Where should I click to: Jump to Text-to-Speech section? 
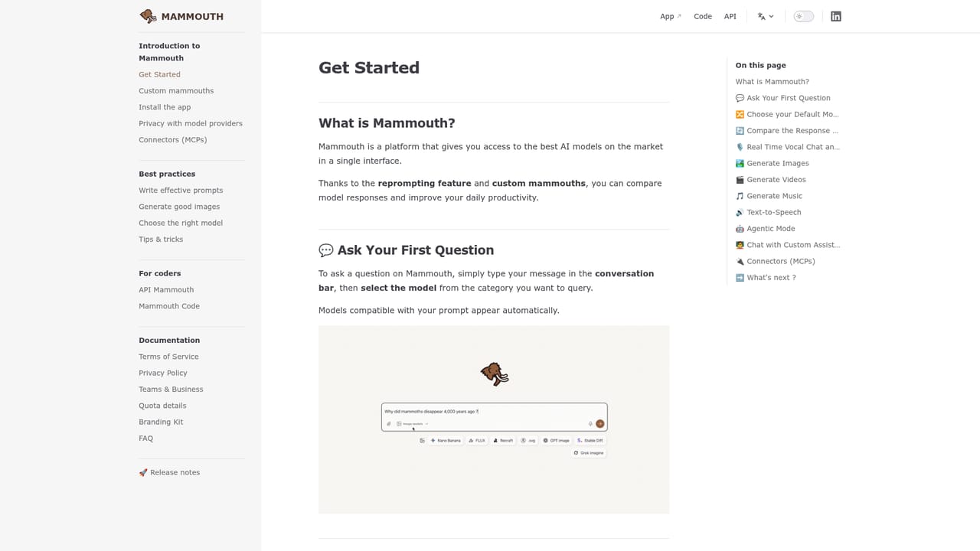tap(769, 212)
